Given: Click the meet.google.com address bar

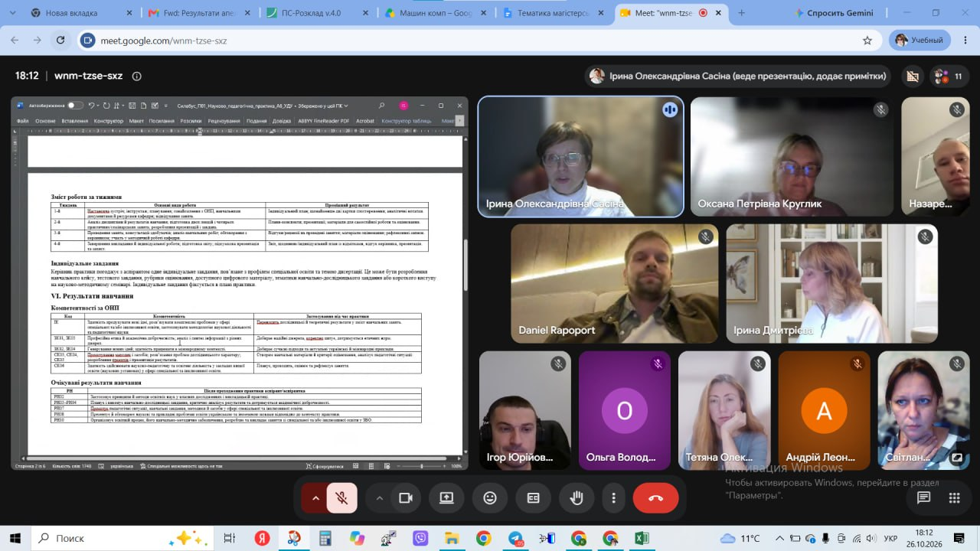Looking at the screenshot, I should pyautogui.click(x=476, y=41).
